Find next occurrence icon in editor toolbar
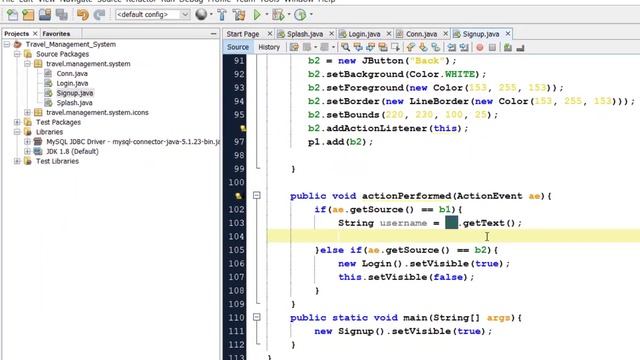The image size is (640, 360). [370, 47]
